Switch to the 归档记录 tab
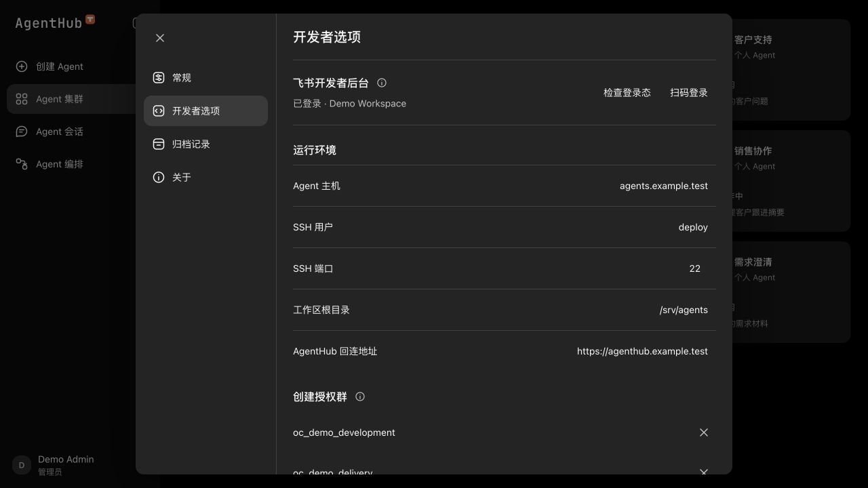 pos(205,144)
